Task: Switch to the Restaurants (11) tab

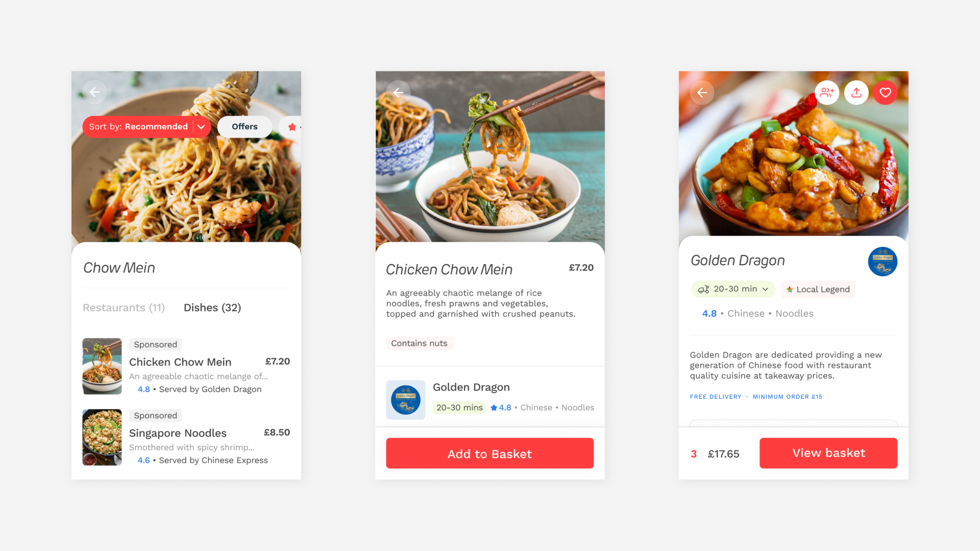Action: point(123,308)
